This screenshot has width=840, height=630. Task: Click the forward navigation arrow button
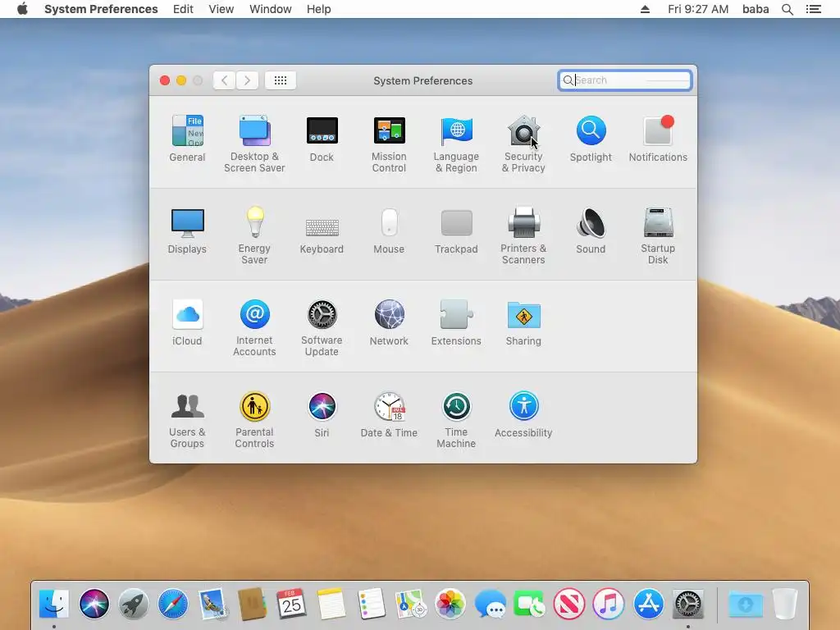247,80
